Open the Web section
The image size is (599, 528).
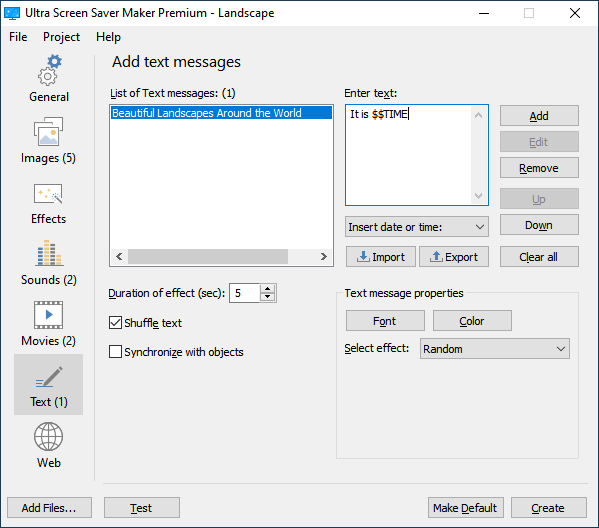click(49, 445)
